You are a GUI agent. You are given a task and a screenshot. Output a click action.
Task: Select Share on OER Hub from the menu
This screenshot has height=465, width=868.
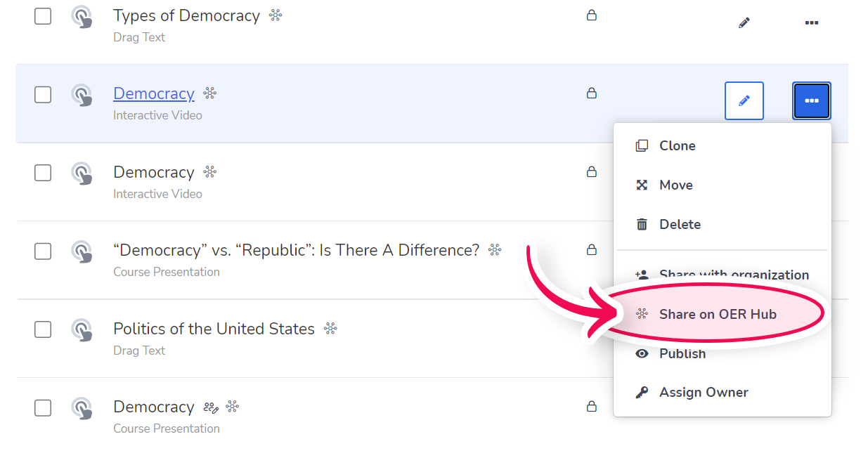[x=718, y=314]
